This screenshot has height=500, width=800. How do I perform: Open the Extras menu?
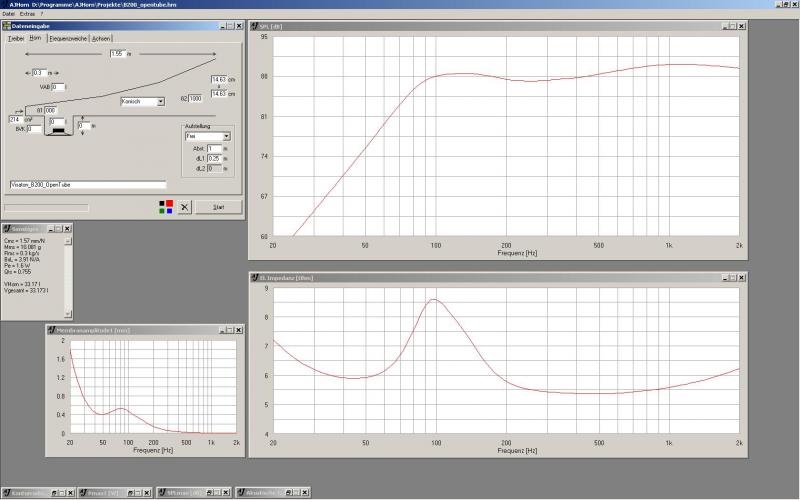(27, 13)
